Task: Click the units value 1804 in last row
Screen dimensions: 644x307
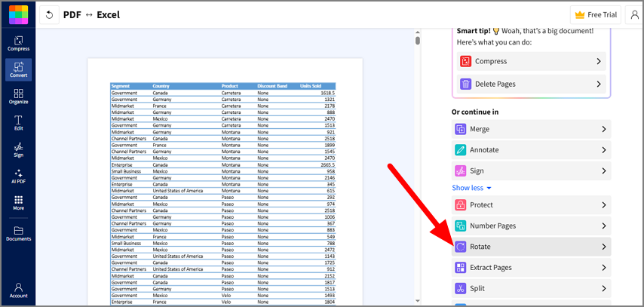Action: click(x=330, y=302)
